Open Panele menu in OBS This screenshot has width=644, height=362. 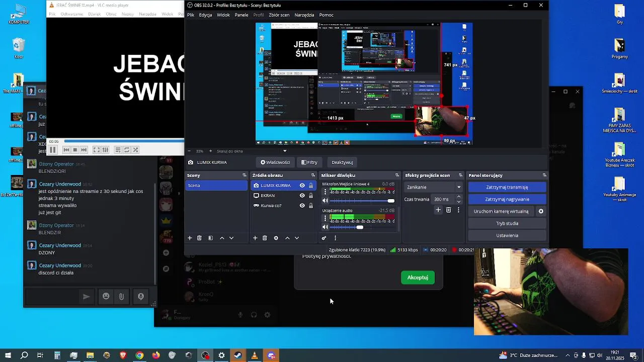242,15
